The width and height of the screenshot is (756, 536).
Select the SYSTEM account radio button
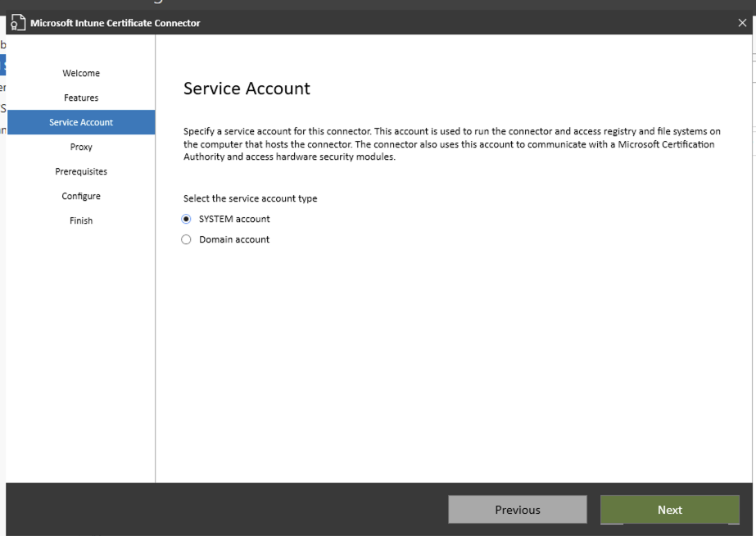186,219
